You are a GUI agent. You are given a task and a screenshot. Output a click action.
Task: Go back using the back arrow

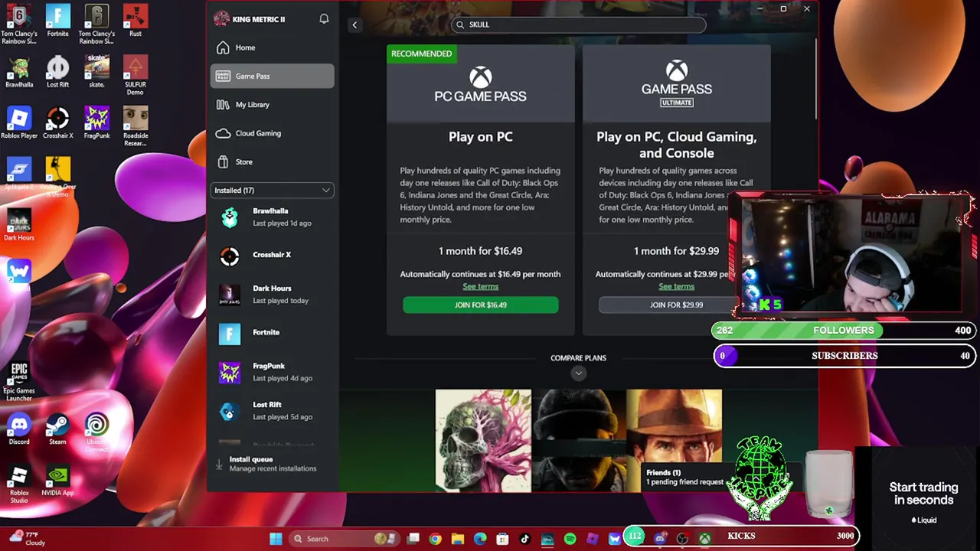pos(354,25)
